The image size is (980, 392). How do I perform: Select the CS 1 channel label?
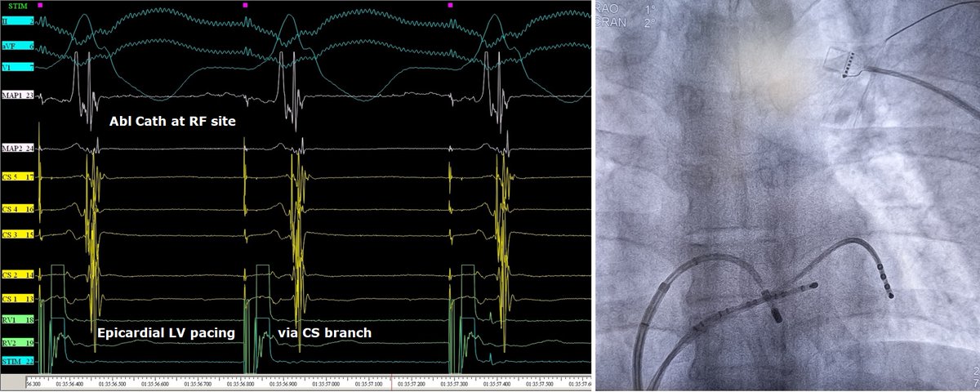coord(17,300)
